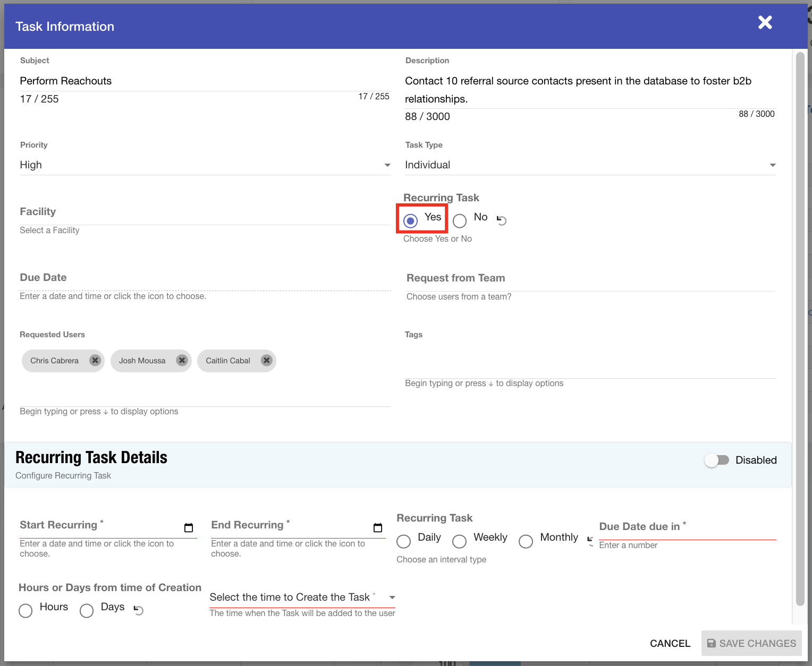Choose Monthly recurring interval
The width and height of the screenshot is (812, 666).
coord(526,541)
